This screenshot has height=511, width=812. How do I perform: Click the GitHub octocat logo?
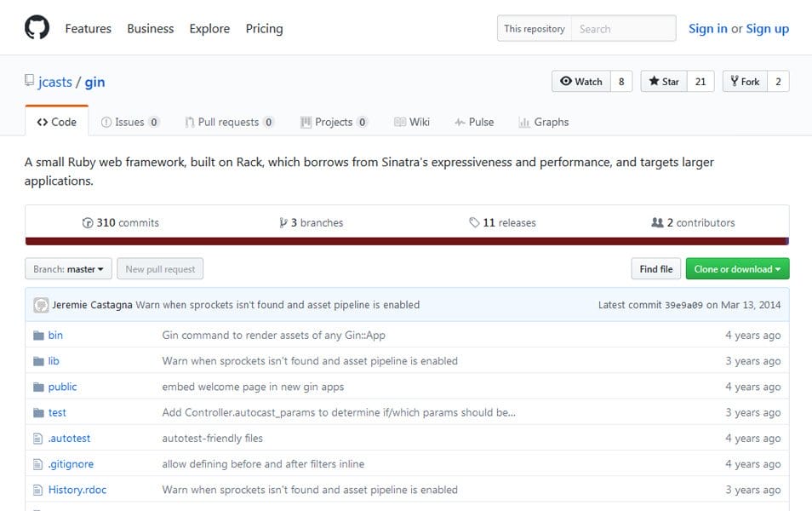click(37, 27)
